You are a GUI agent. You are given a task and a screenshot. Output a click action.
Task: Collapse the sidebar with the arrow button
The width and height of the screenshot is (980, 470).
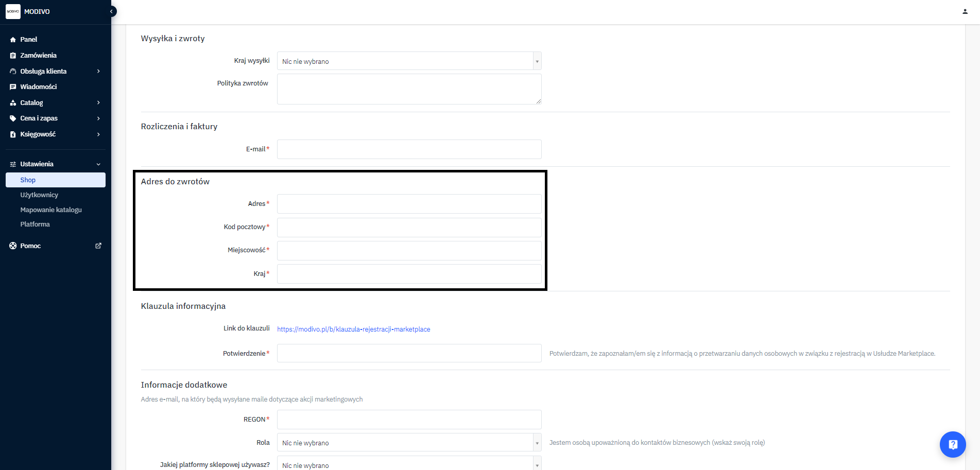111,11
